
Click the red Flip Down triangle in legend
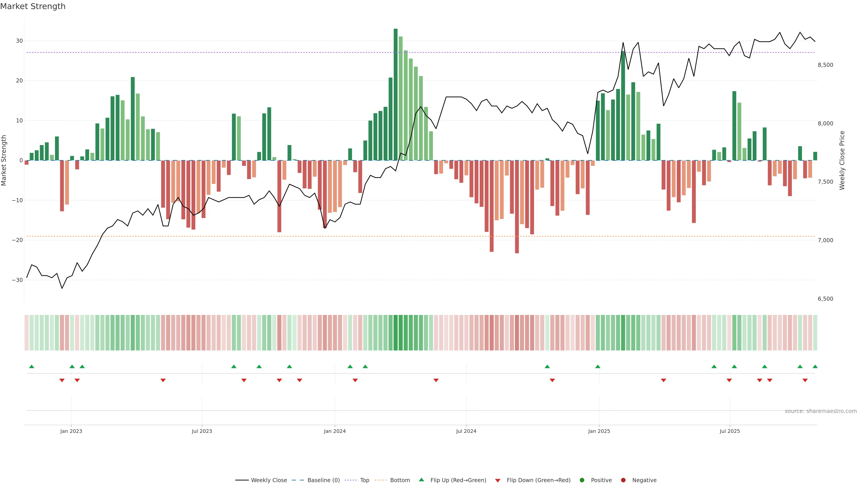point(498,481)
